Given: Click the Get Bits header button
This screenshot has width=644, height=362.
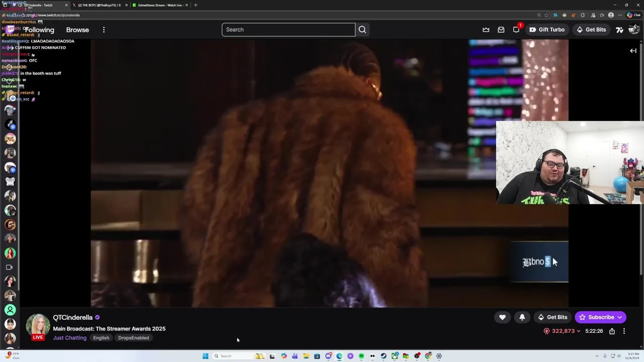Looking at the screenshot, I should (x=591, y=30).
